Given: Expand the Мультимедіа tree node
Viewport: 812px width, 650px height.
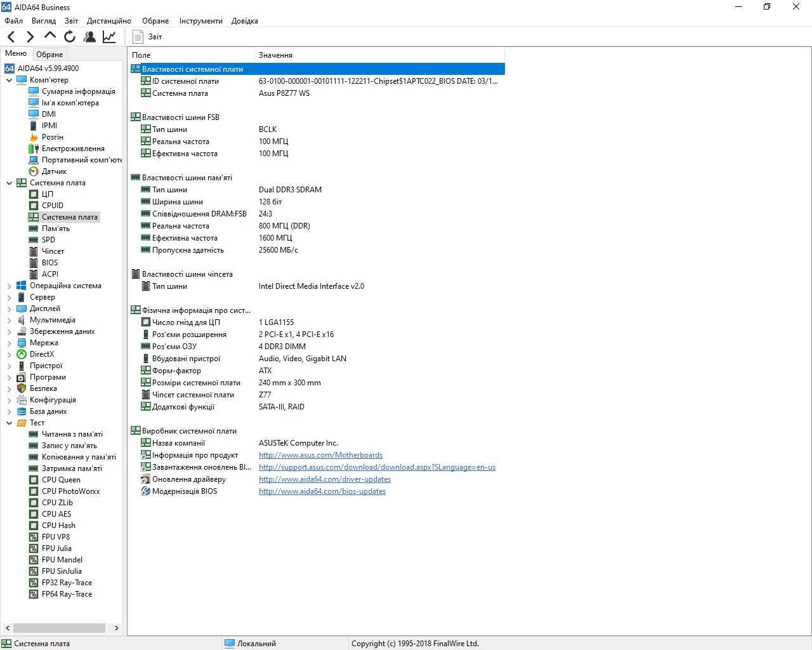Looking at the screenshot, I should (x=9, y=320).
